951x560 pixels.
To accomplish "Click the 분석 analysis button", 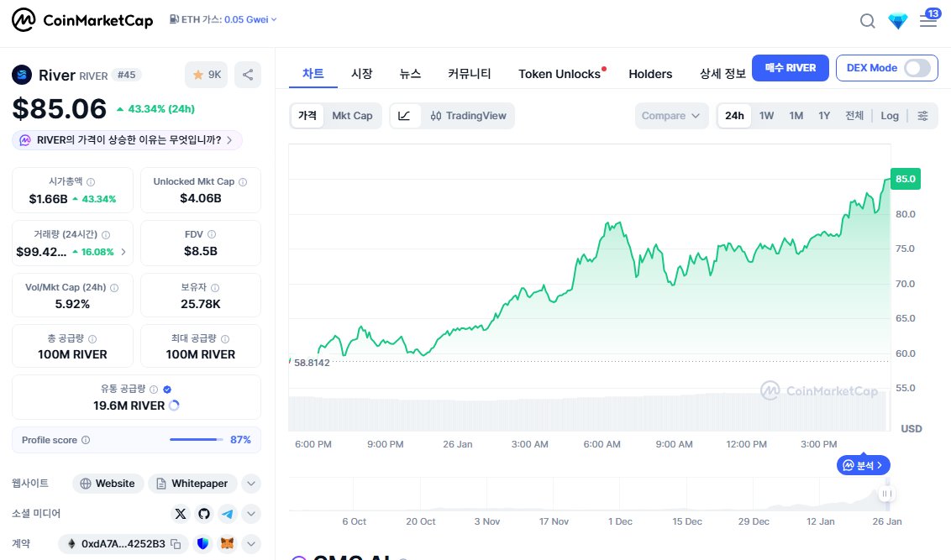I will tap(863, 465).
